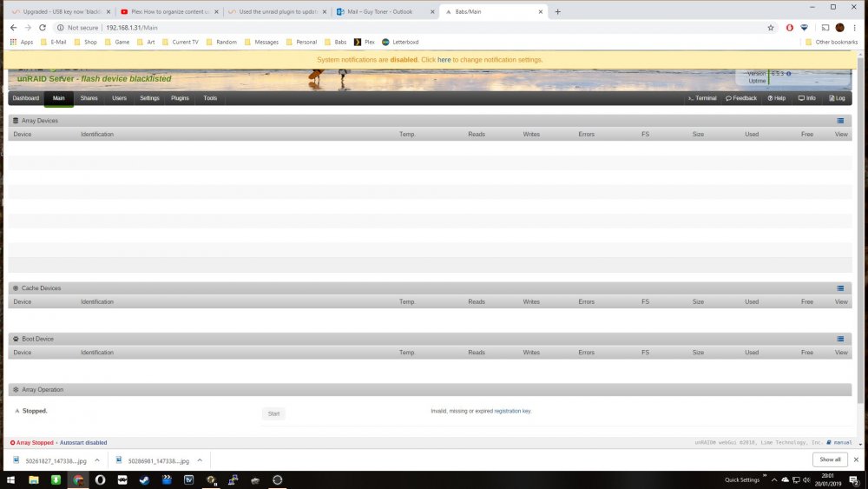Expand options for 50286981 download
The width and height of the screenshot is (868, 489).
click(x=200, y=460)
